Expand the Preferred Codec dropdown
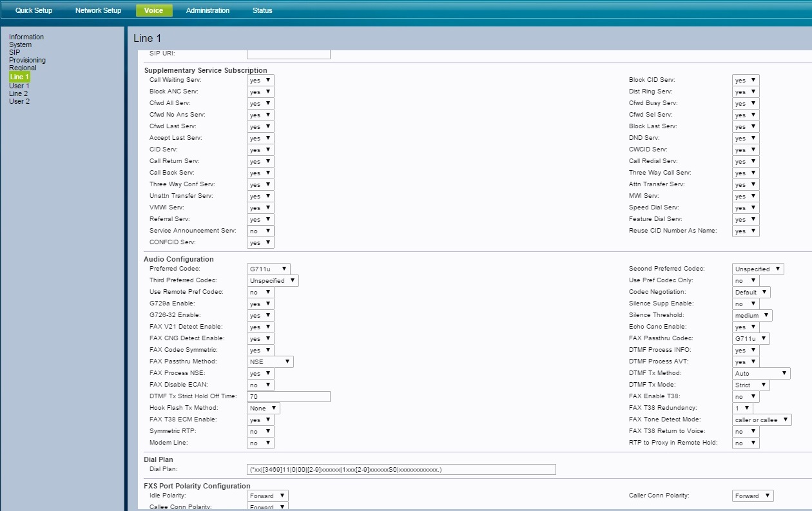This screenshot has width=812, height=511. [x=269, y=269]
